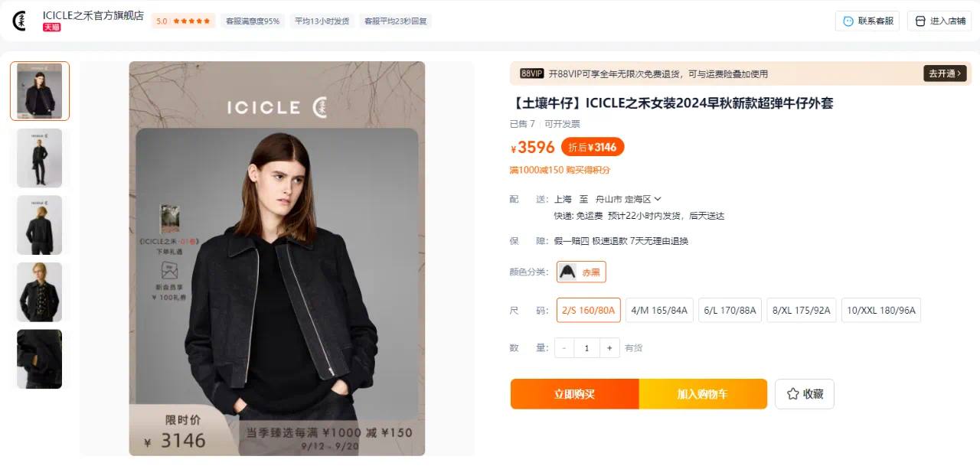This screenshot has height=466, width=980.
Task: Open 联系客服 customer service chat
Action: 867,21
